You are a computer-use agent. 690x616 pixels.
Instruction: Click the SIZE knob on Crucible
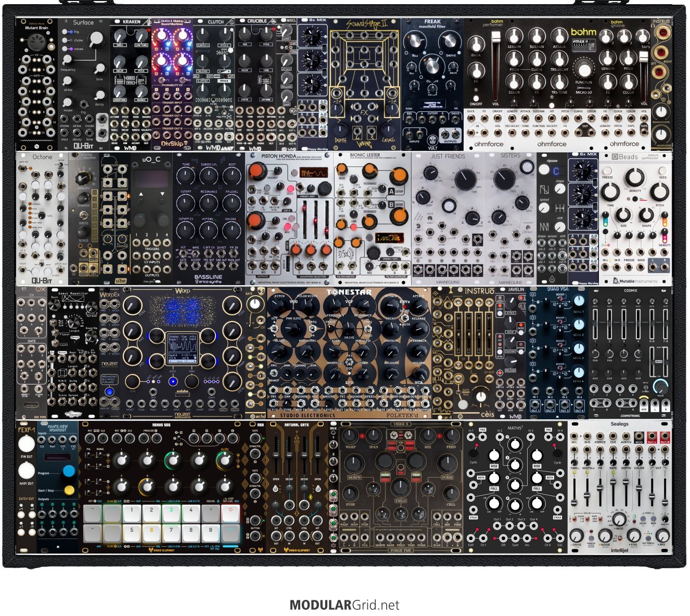(245, 34)
